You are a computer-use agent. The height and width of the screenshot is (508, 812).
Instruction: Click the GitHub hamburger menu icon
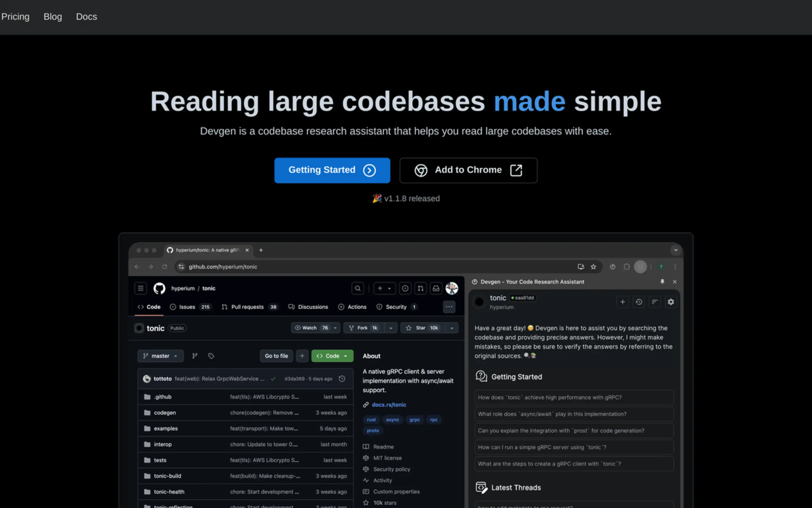[x=140, y=288]
